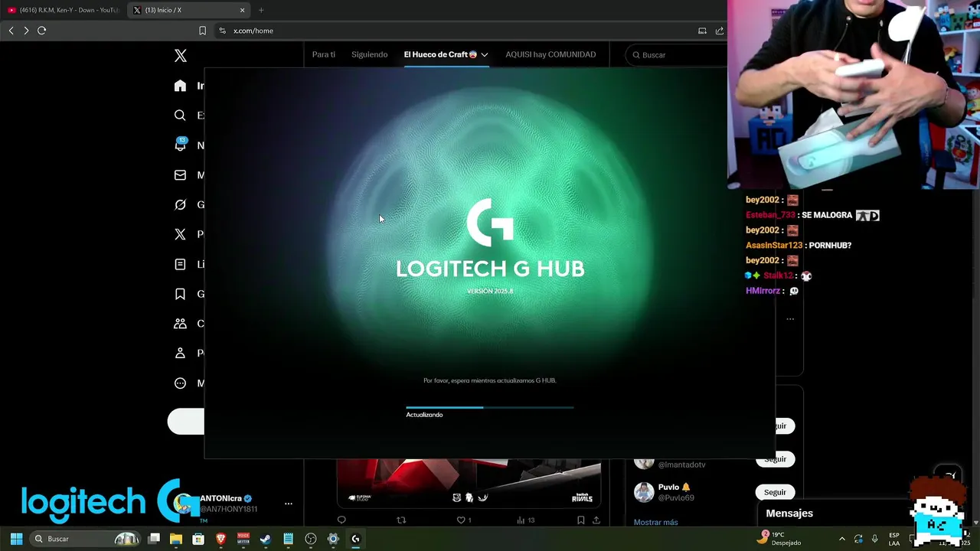Open Task View on taskbar
The height and width of the screenshot is (551, 980).
[x=154, y=539]
